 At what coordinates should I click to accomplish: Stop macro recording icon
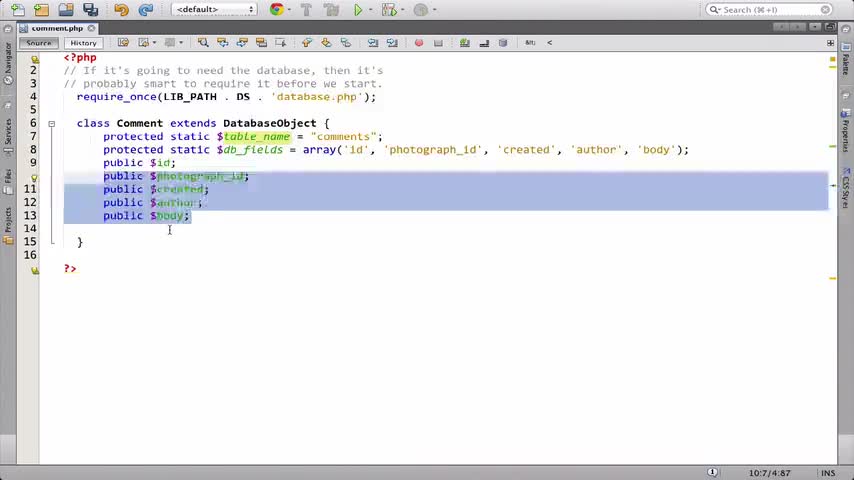438,42
